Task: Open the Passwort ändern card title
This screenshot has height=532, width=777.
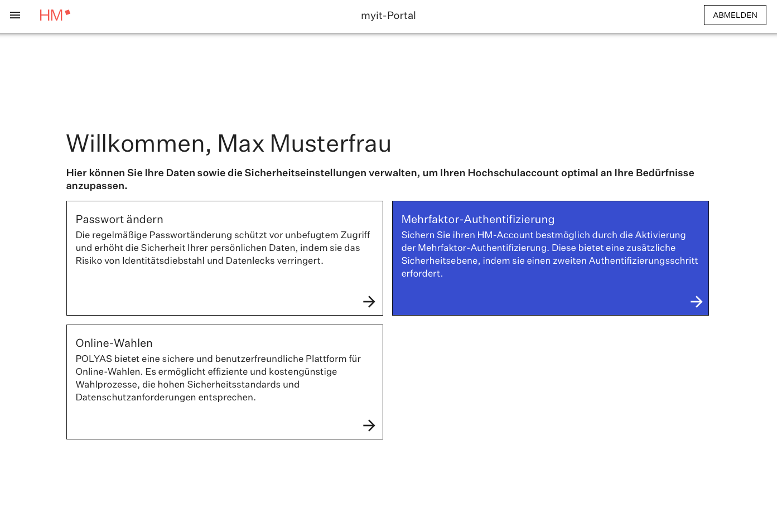Action: (x=119, y=219)
